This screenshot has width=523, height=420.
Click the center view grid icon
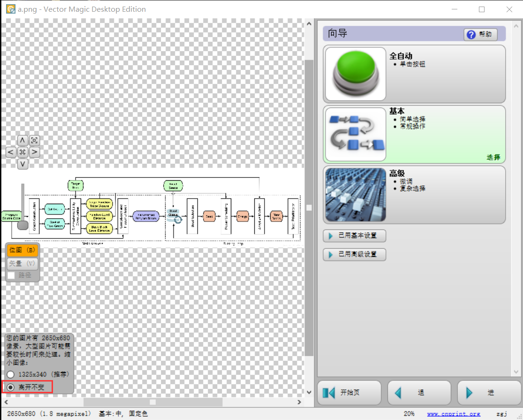point(23,152)
